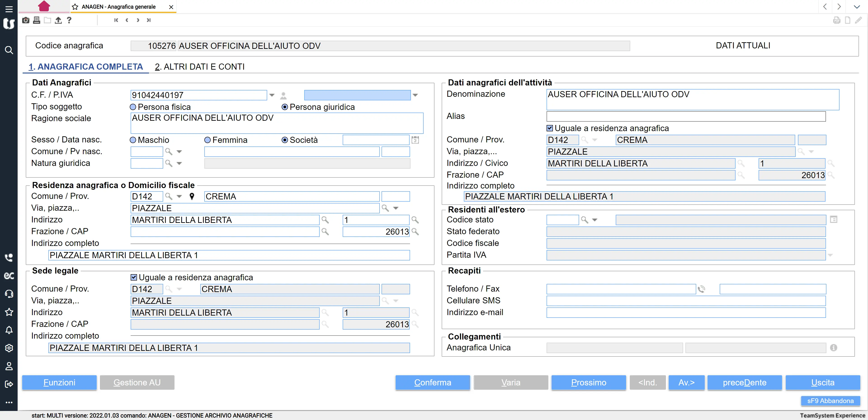This screenshot has width=868, height=420.
Task: Switch to 2. ALTRI DATI E CONTI tab
Action: click(199, 67)
